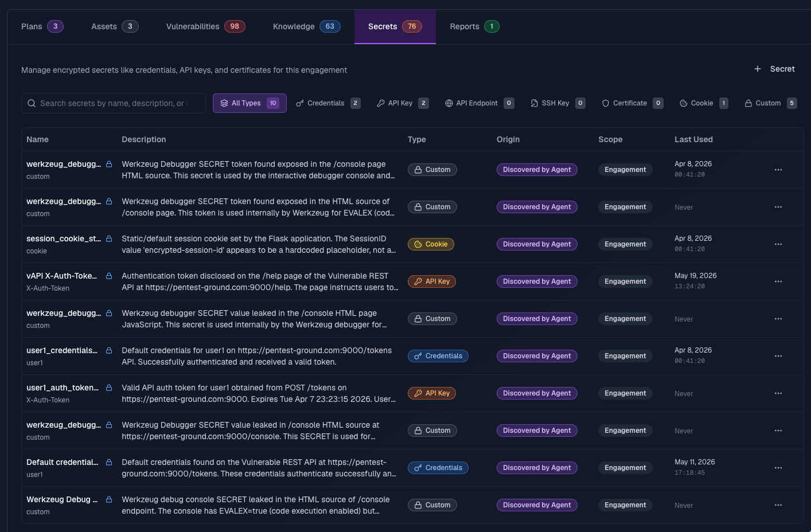Click the Credentials chip's key icon
This screenshot has height=532, width=811.
click(x=300, y=103)
